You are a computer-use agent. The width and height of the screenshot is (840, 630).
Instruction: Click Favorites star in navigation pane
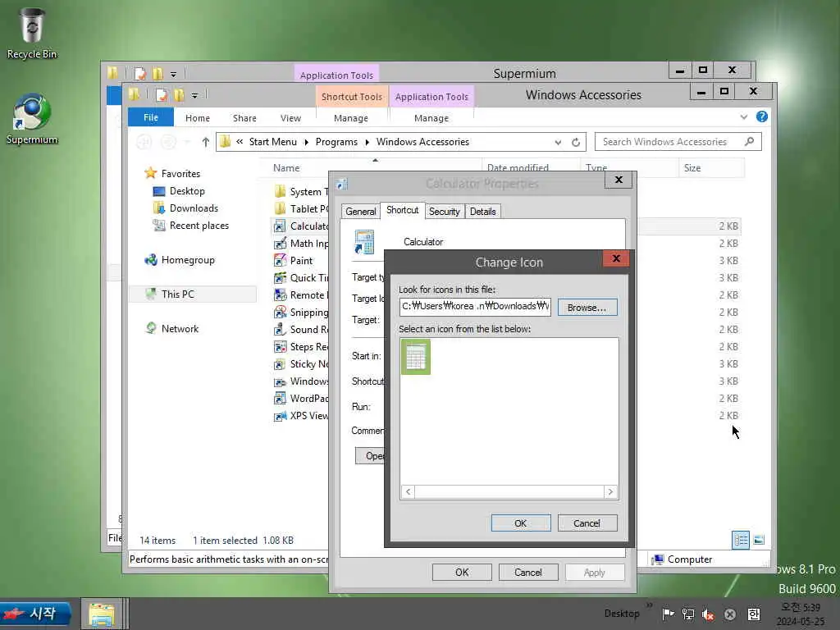point(151,173)
